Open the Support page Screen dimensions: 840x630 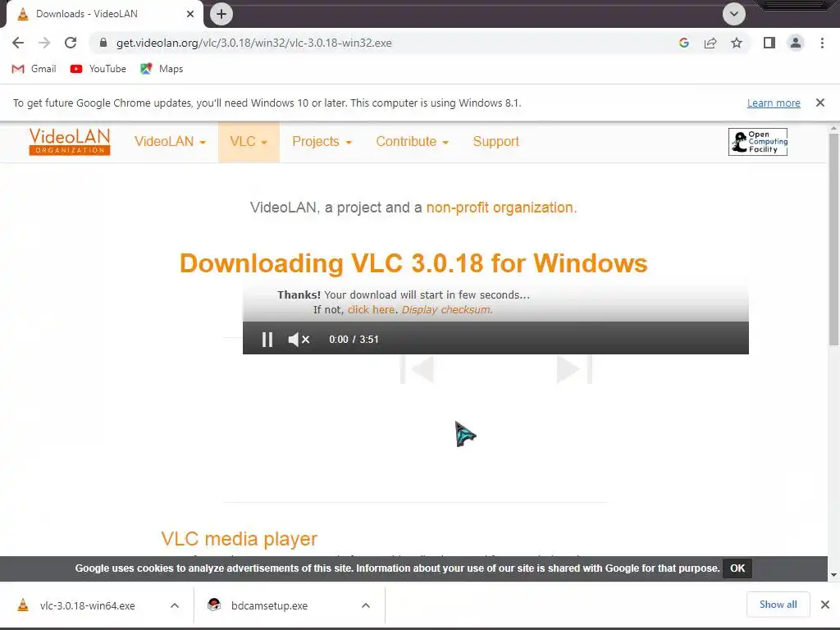[x=496, y=141]
